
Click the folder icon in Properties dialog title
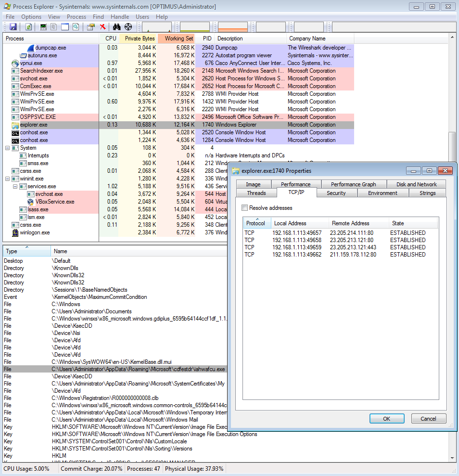coord(236,171)
